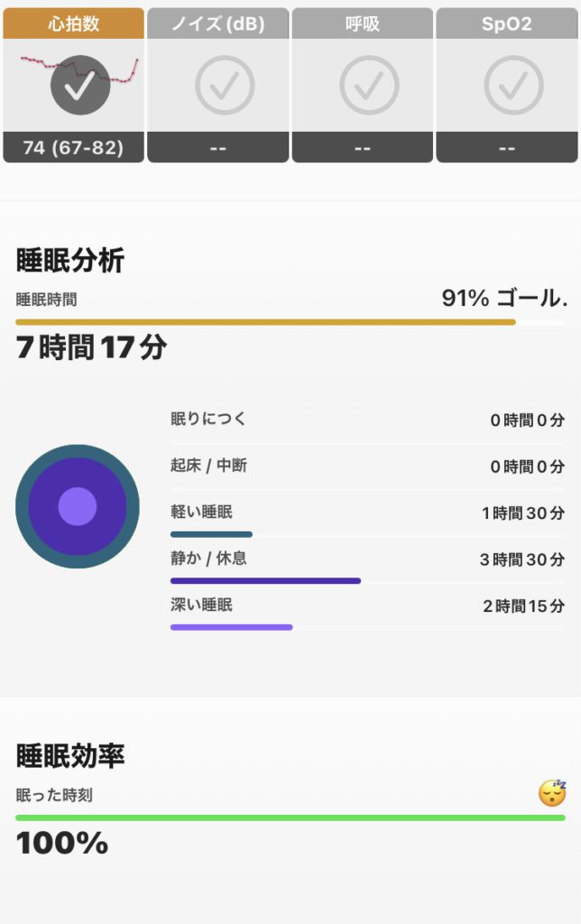Click the 91% ゴール goal label
581x924 pixels.
[x=504, y=298]
